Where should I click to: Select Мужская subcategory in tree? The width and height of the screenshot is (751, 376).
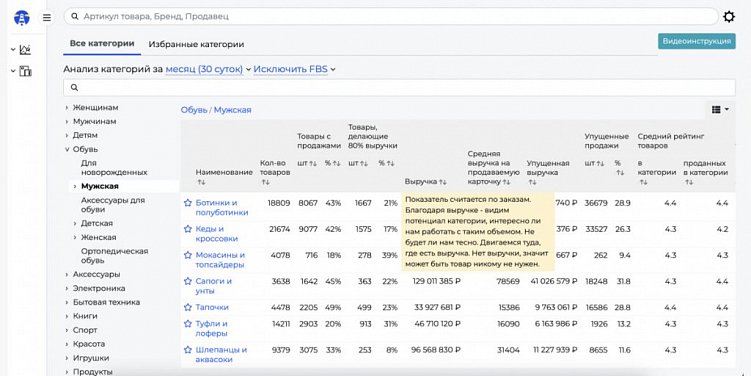click(100, 186)
